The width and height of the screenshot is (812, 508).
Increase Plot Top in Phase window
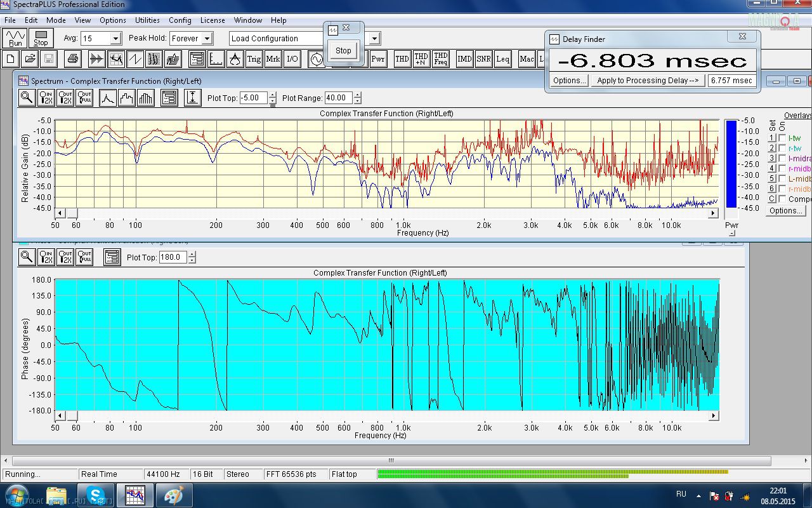point(192,255)
